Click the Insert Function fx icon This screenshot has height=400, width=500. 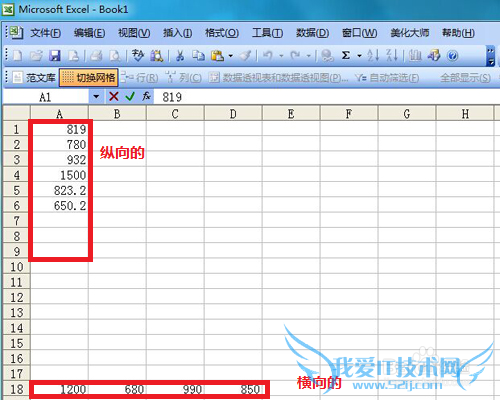pyautogui.click(x=146, y=97)
